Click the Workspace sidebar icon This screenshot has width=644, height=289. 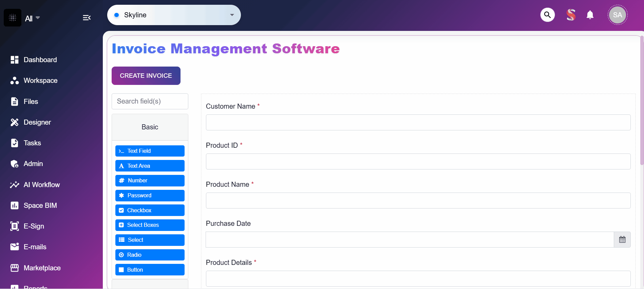15,80
